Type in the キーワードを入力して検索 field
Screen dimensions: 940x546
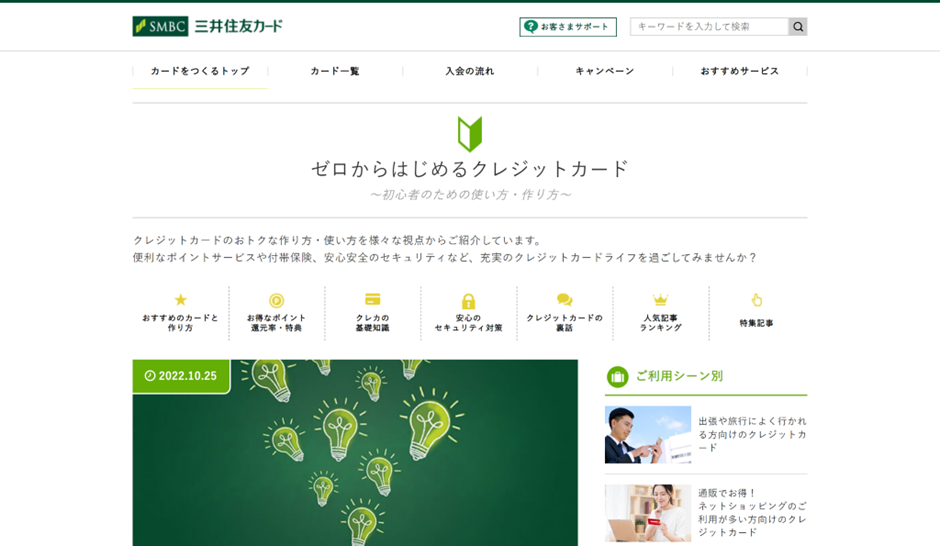coord(708,27)
